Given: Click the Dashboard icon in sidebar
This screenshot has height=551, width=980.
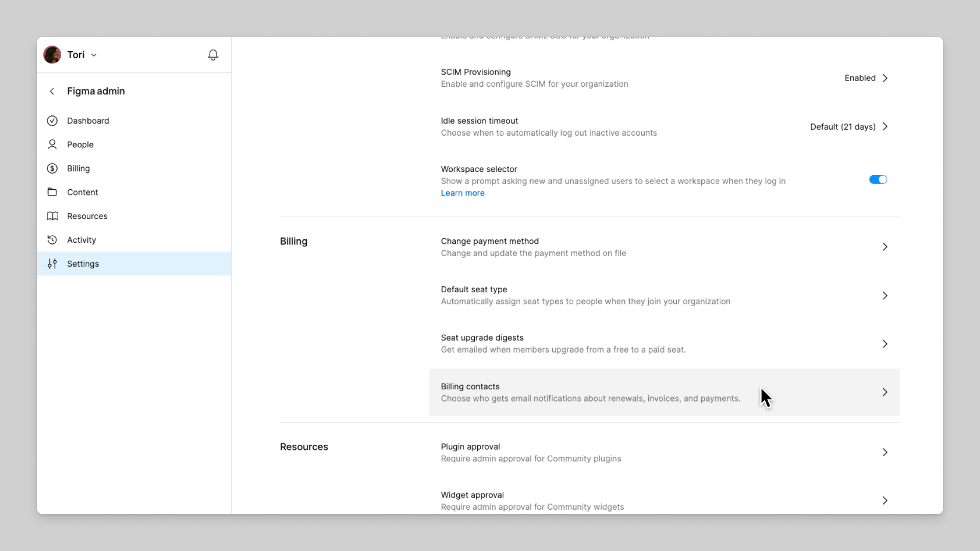Looking at the screenshot, I should 53,120.
